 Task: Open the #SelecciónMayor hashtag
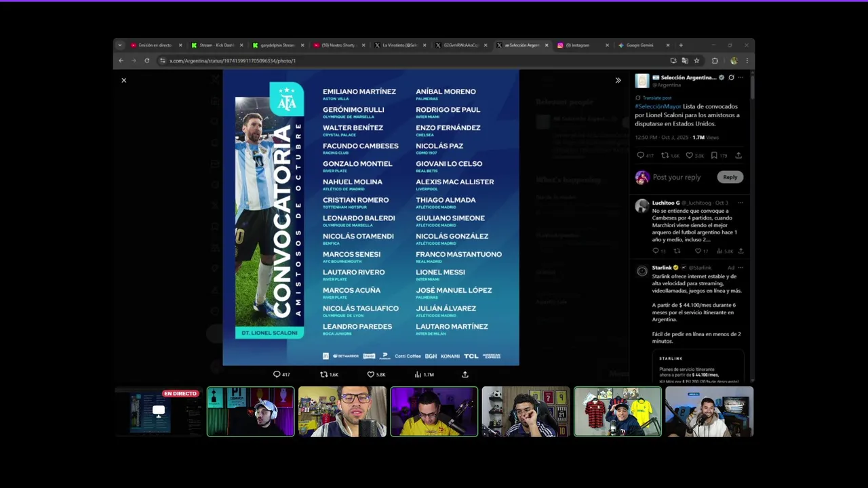pos(658,106)
